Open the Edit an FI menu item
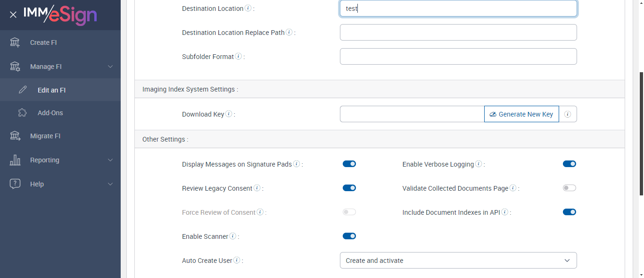The height and width of the screenshot is (278, 644). point(51,90)
